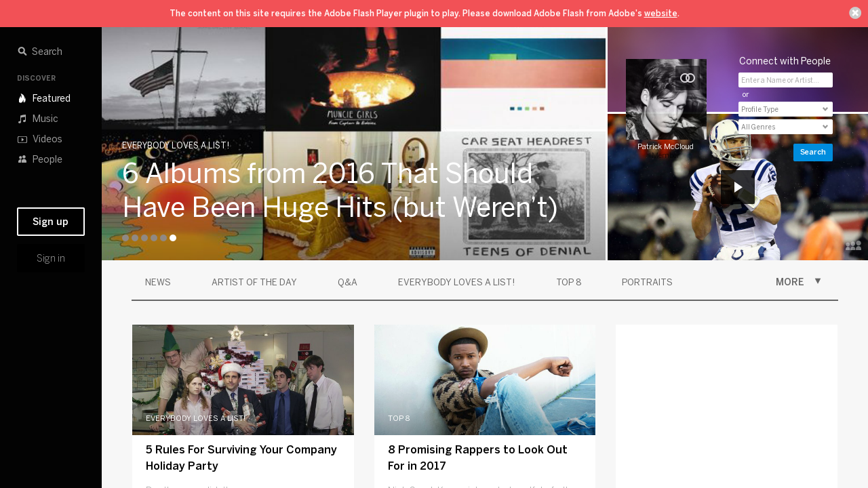Follow the Adobe website link
The height and width of the screenshot is (488, 868).
point(660,13)
